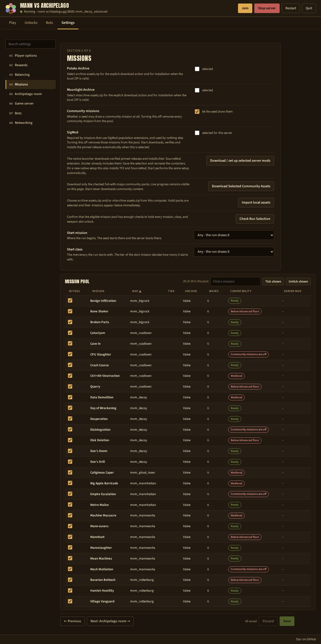Enable SigMod selected for this server
The image size is (321, 644).
pyautogui.click(x=197, y=133)
